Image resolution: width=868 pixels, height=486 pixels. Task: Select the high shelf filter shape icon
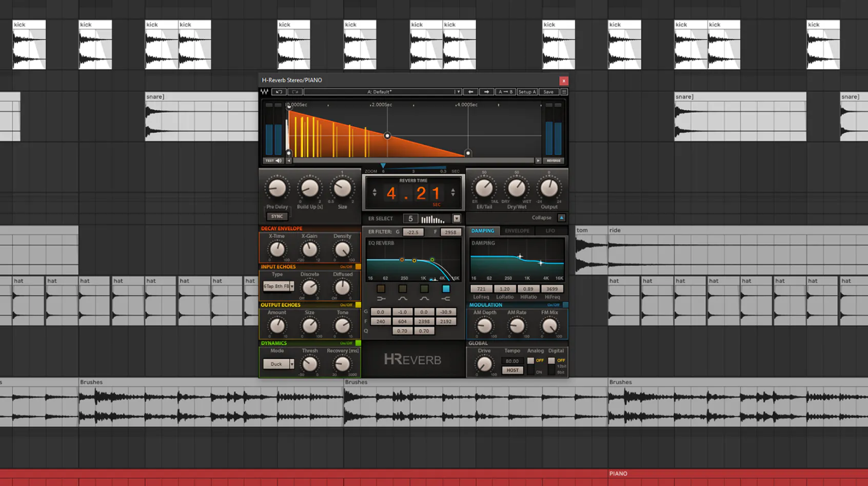(x=446, y=298)
